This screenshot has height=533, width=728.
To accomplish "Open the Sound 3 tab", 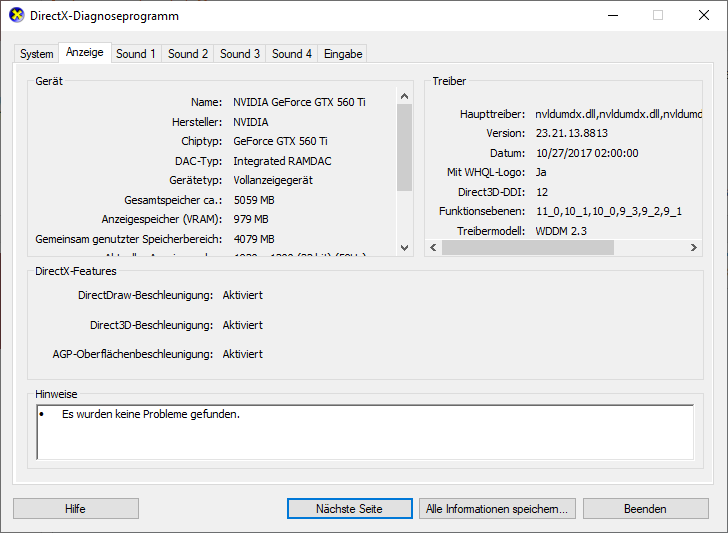I will point(240,54).
